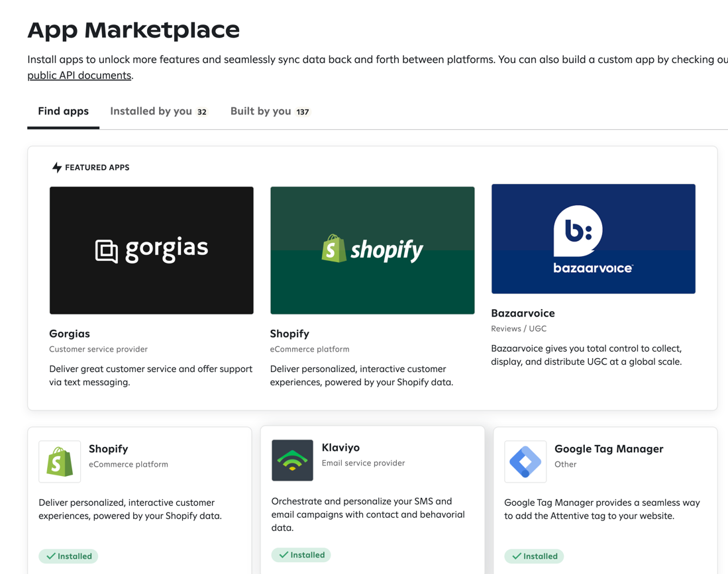This screenshot has height=574, width=728.
Task: Click the Installed badge on Shopify card
Action: click(x=68, y=556)
